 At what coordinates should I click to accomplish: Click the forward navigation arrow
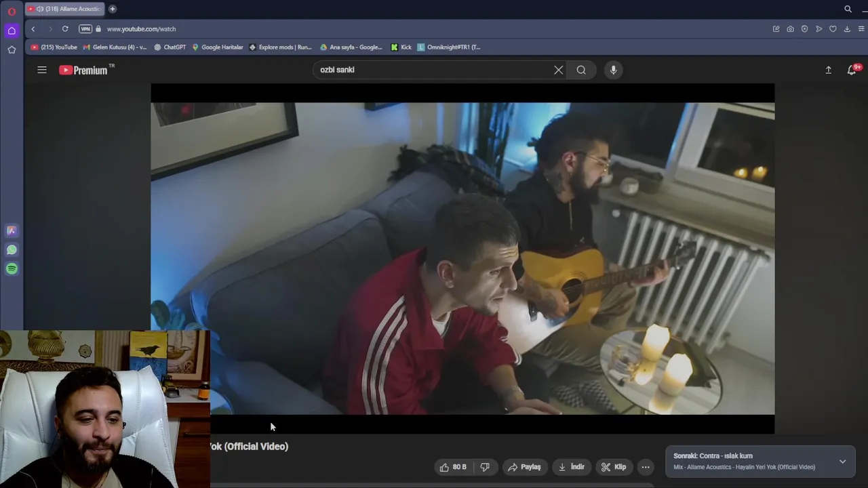(x=50, y=29)
